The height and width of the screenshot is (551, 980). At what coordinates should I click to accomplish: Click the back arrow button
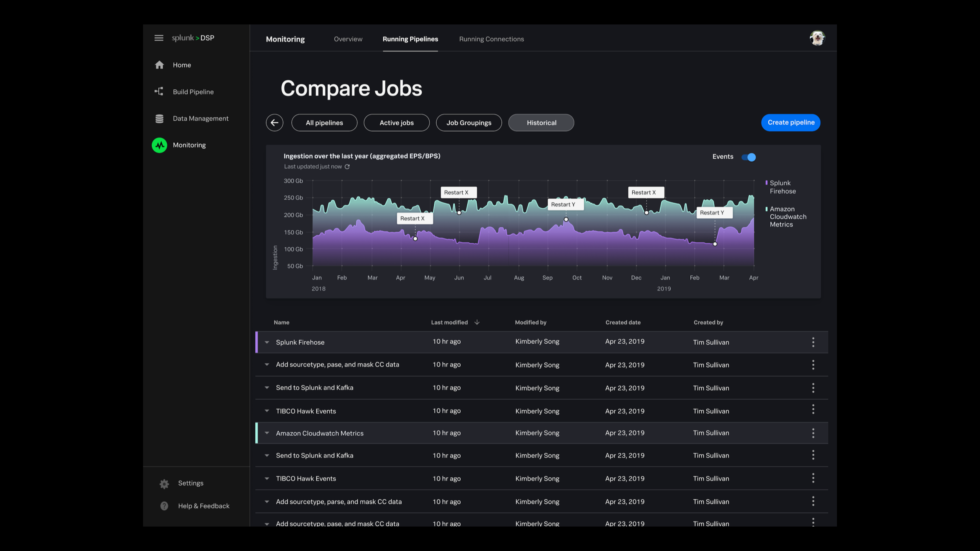(x=274, y=123)
